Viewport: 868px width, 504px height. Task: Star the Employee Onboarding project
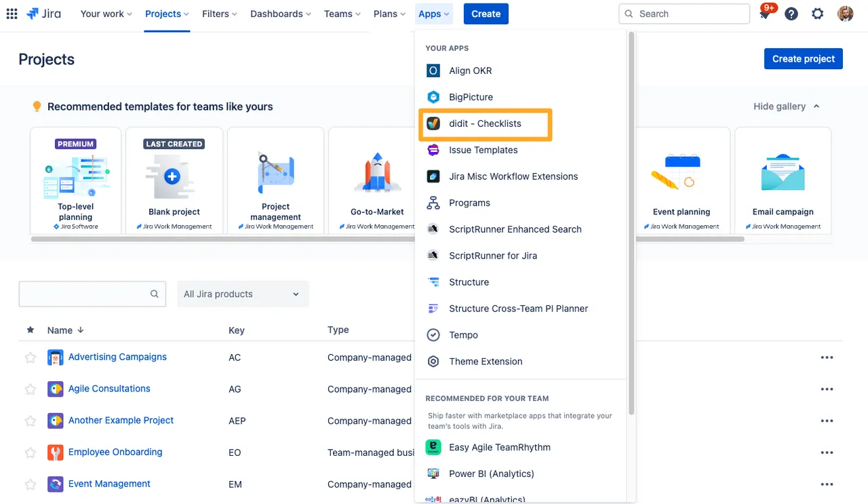click(x=30, y=452)
